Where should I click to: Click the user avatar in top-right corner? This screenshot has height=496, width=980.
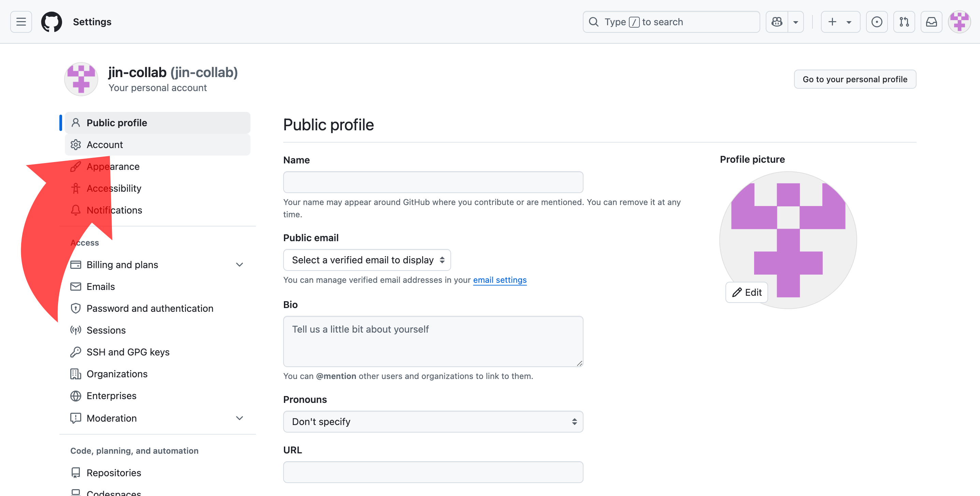[959, 22]
